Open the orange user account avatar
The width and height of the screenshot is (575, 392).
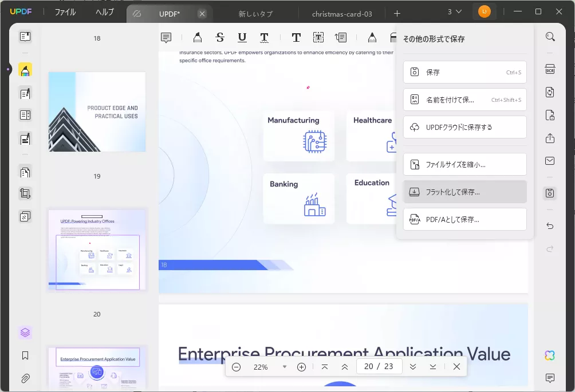[485, 11]
